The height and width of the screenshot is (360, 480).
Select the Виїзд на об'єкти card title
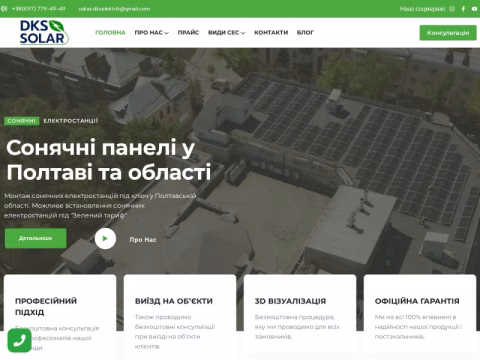click(x=174, y=301)
